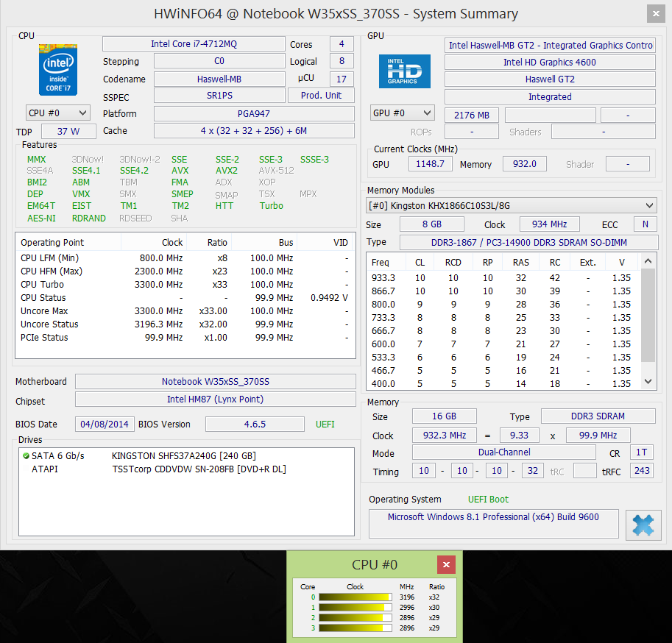Click the module clock 934 MHz field
Viewport: 672px width, 643px height.
point(549,224)
